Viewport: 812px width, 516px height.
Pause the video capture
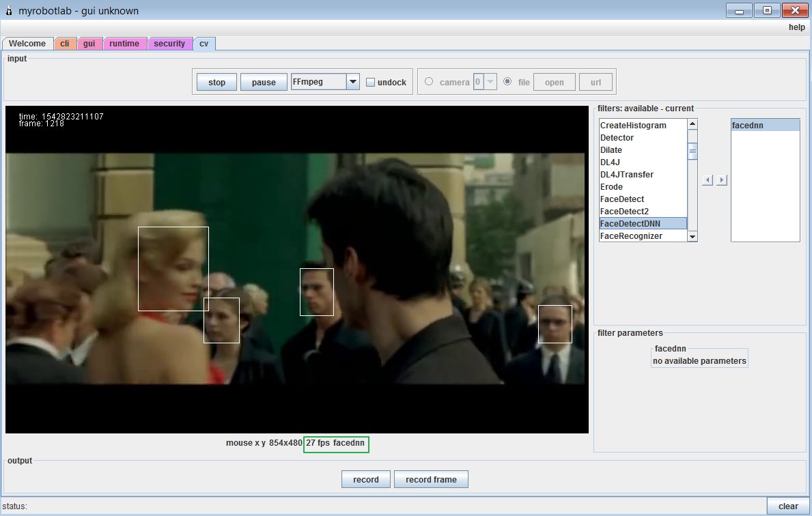pos(264,83)
